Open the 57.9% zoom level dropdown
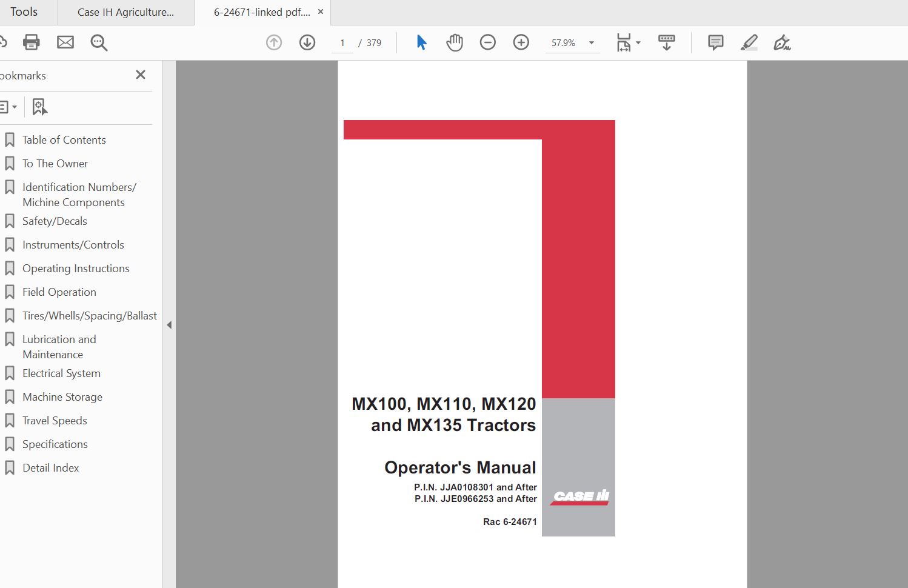Image resolution: width=908 pixels, height=588 pixels. (591, 43)
